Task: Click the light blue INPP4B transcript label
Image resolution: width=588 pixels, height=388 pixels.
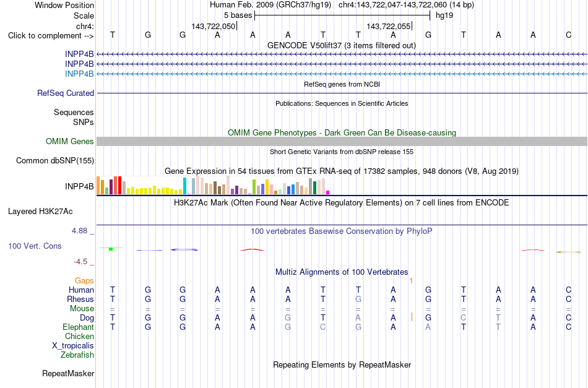Action: click(79, 74)
